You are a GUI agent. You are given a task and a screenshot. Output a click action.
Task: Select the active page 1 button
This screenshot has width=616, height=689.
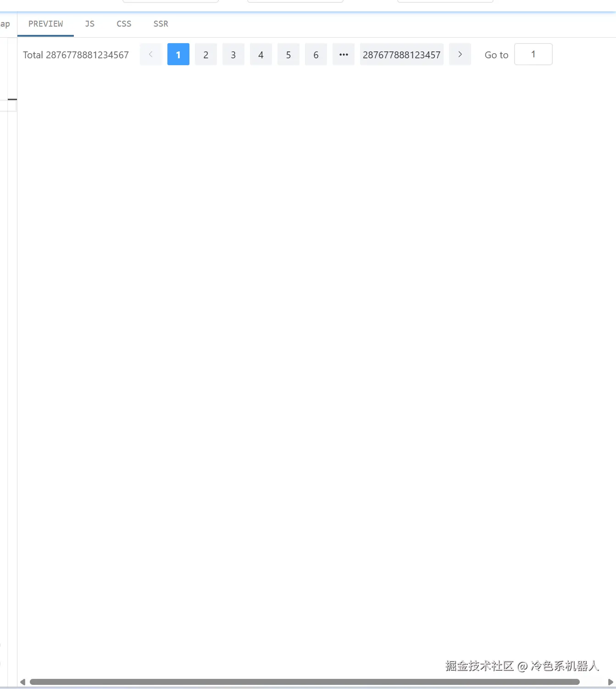[x=178, y=55]
